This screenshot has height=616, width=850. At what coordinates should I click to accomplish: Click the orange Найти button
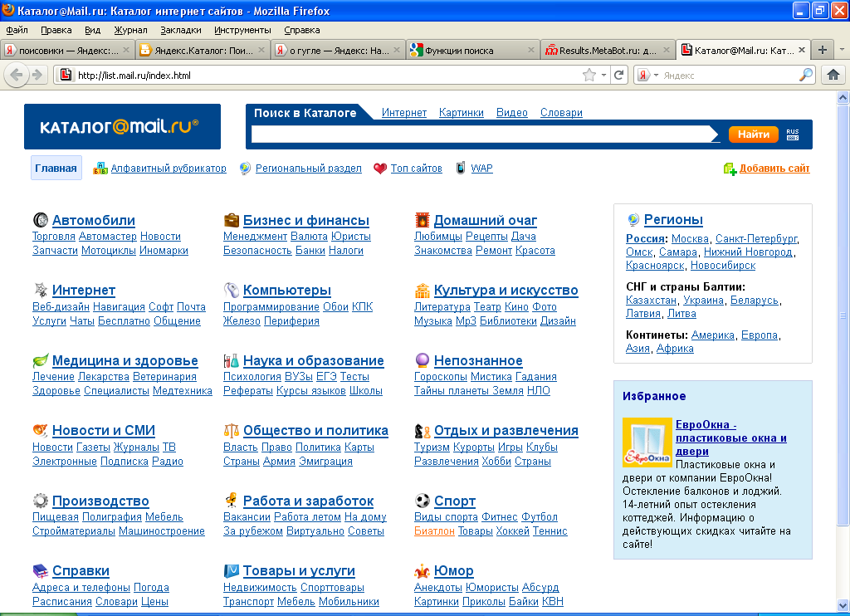[x=754, y=134]
